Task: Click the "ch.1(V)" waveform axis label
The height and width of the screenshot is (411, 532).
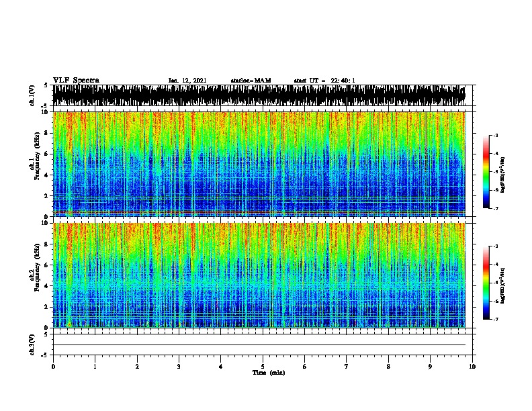Action: [x=32, y=95]
